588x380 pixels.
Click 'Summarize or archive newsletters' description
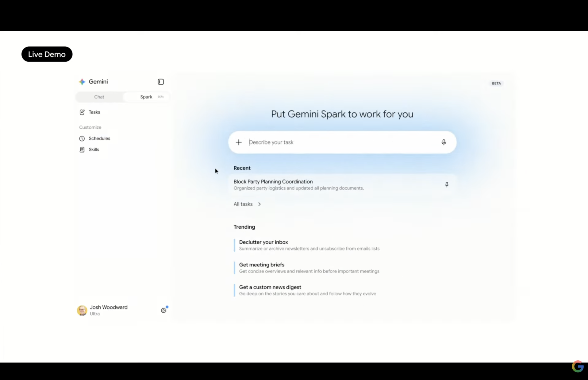coord(309,249)
